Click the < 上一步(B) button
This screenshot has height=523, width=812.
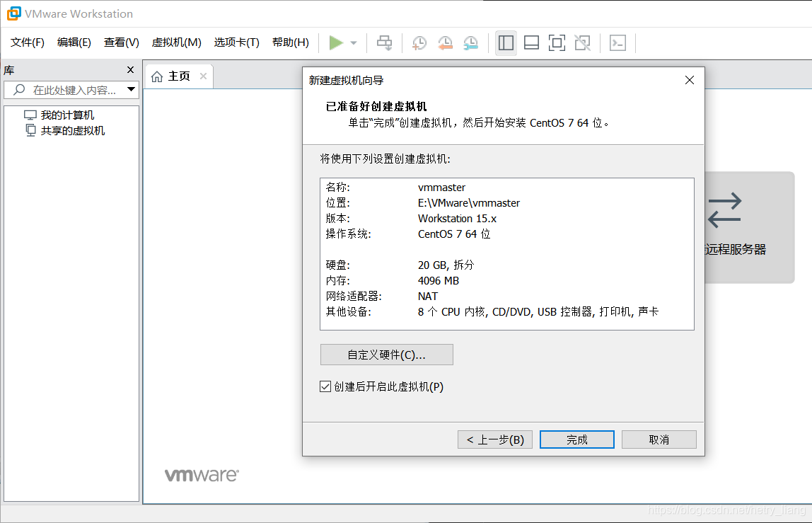coord(495,439)
